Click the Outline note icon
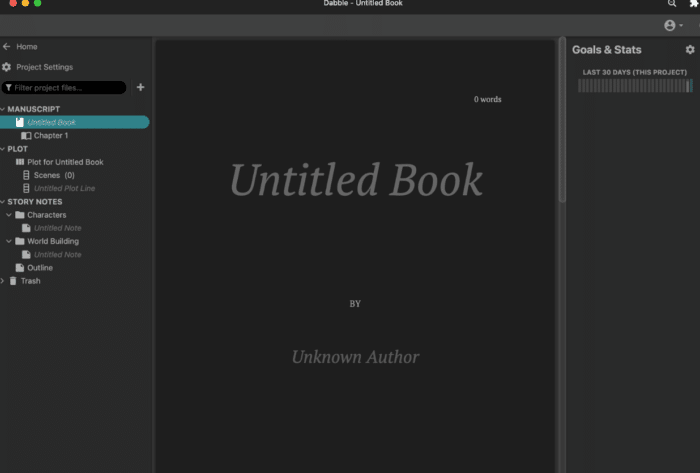This screenshot has height=473, width=700. 20,268
